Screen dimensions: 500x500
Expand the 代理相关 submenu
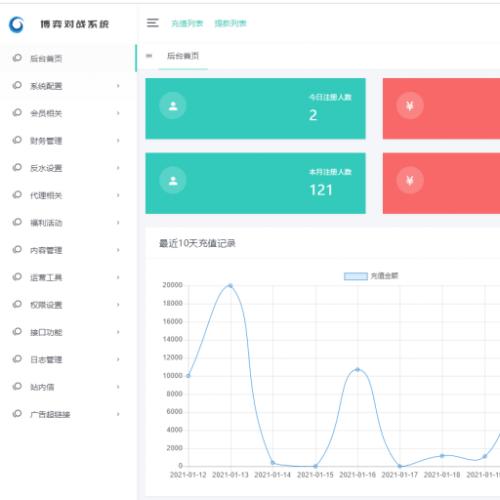coord(68,195)
